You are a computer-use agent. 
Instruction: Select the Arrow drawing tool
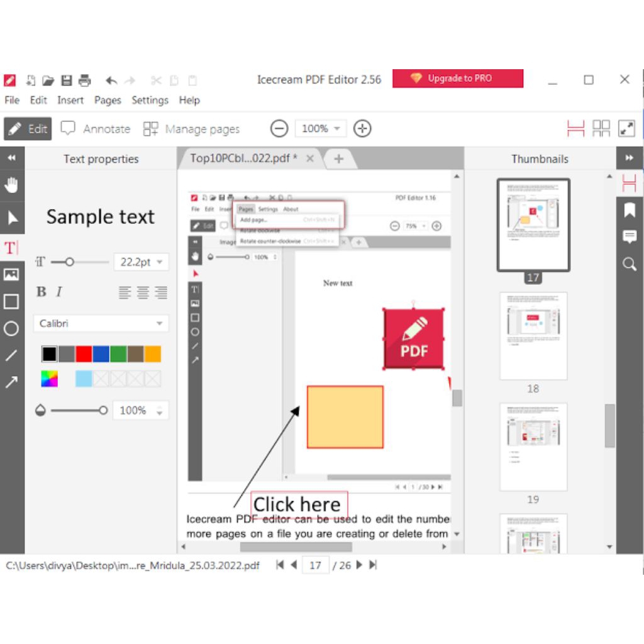(11, 382)
